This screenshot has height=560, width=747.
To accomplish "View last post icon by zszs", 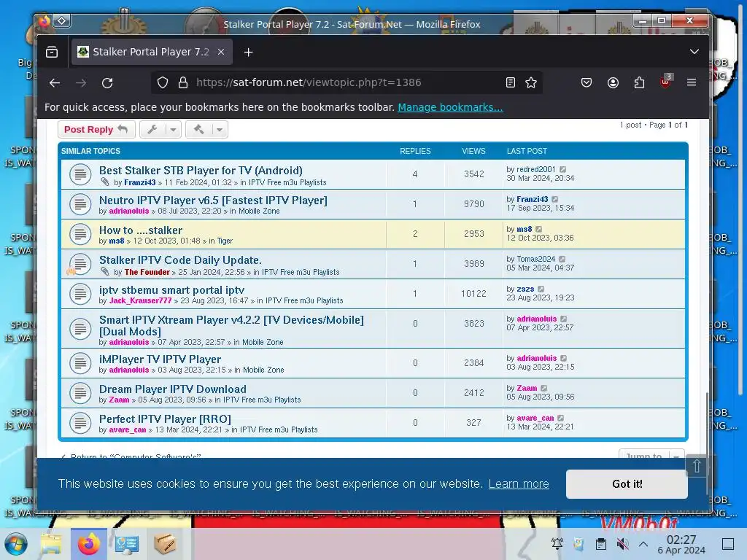I will 541,289.
